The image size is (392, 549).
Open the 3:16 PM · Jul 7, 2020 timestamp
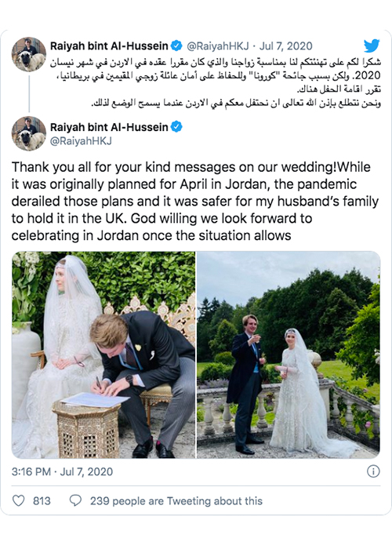(62, 471)
